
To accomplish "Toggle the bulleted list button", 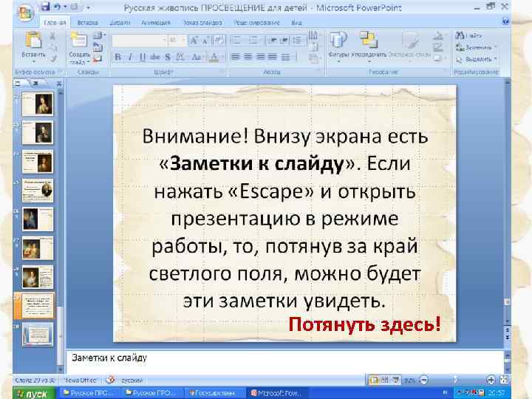I will pyautogui.click(x=237, y=41).
